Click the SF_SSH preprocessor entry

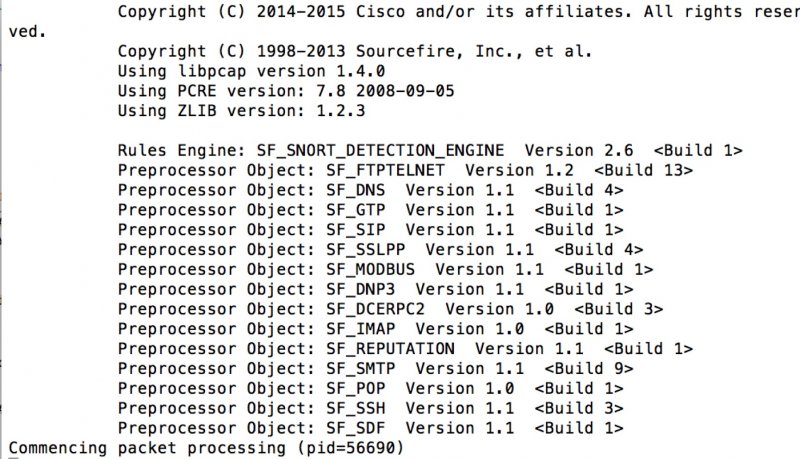pyautogui.click(x=370, y=410)
